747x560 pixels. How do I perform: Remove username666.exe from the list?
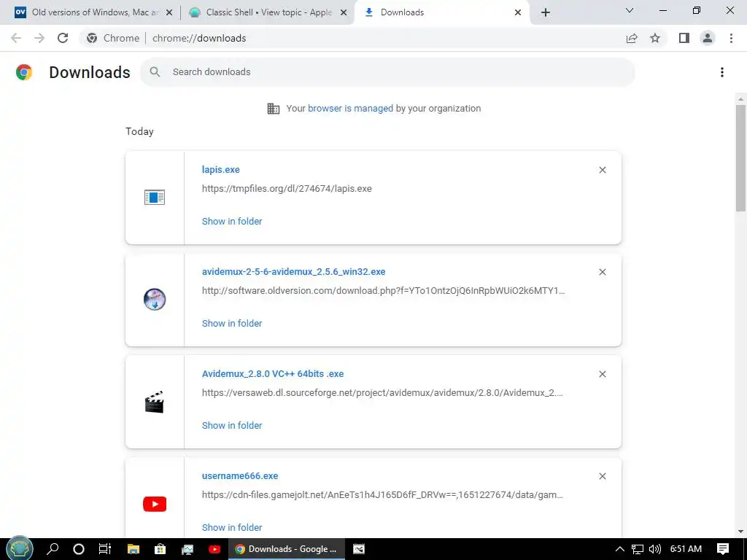click(x=603, y=476)
